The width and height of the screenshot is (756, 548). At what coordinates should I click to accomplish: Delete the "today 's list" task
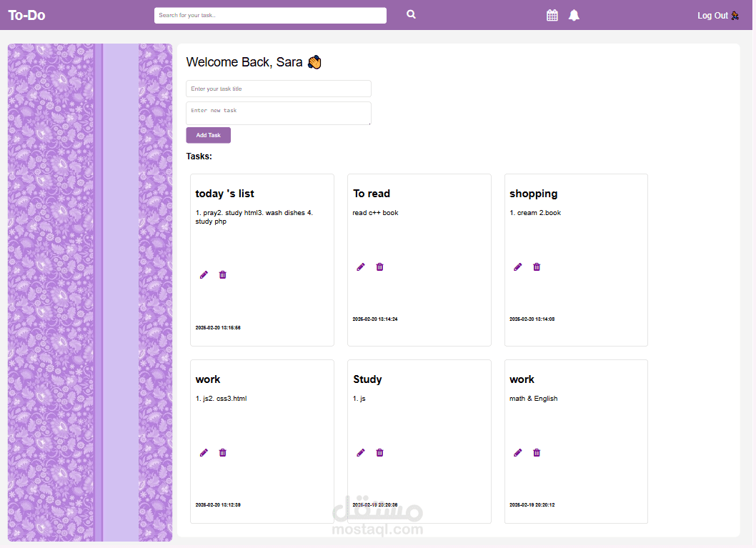click(222, 275)
